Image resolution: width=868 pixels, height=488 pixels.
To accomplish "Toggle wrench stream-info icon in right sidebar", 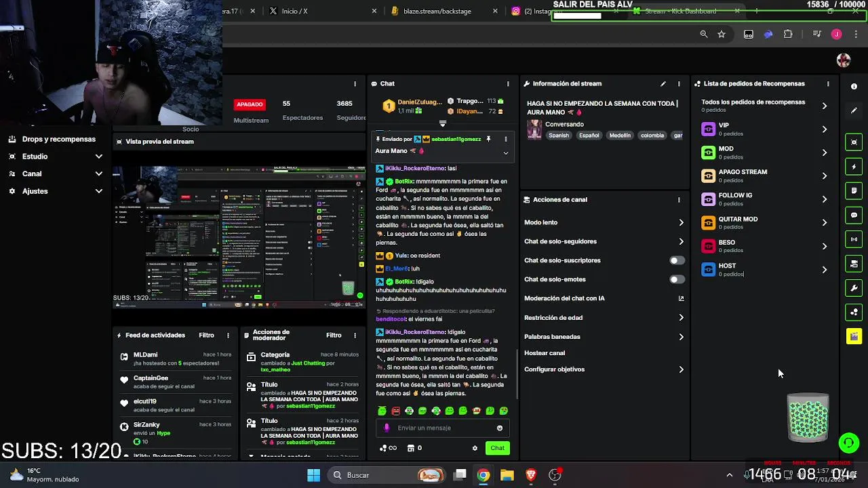I will 854,288.
